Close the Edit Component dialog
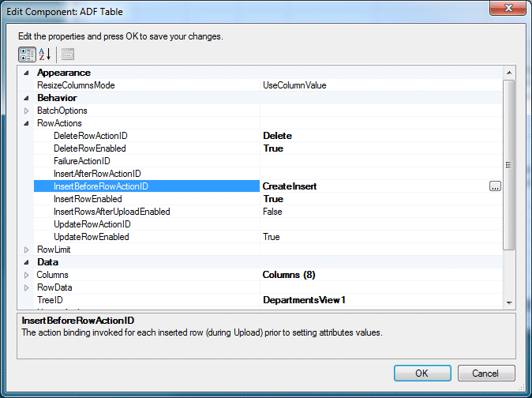532x398 pixels. (508, 8)
